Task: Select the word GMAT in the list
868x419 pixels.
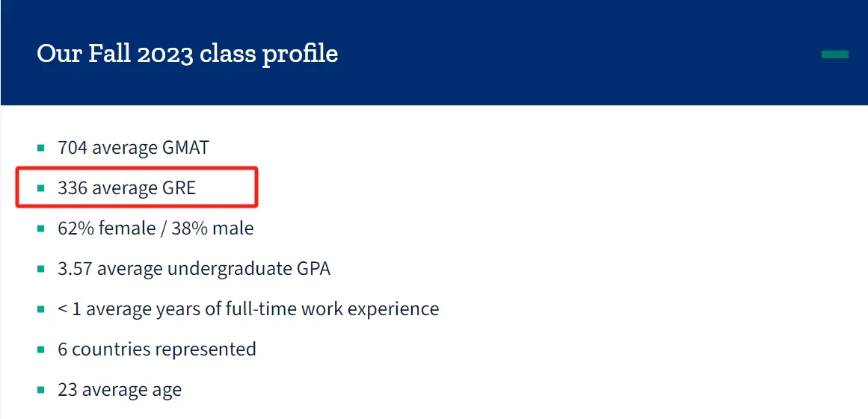Action: [x=185, y=148]
